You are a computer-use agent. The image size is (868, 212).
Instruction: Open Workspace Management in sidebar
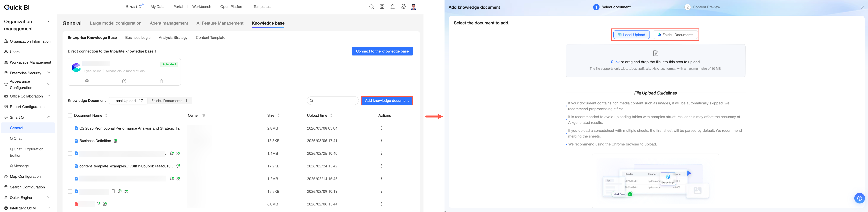[x=31, y=62]
